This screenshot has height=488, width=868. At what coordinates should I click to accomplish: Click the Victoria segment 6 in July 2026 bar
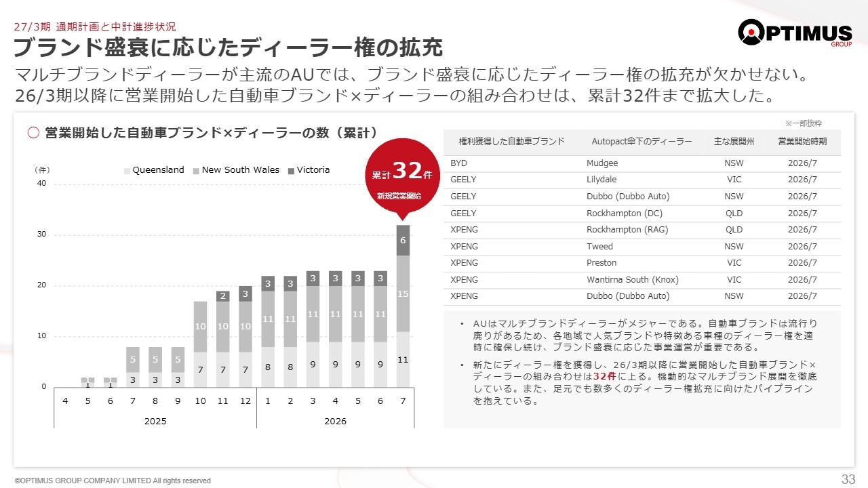tap(403, 240)
